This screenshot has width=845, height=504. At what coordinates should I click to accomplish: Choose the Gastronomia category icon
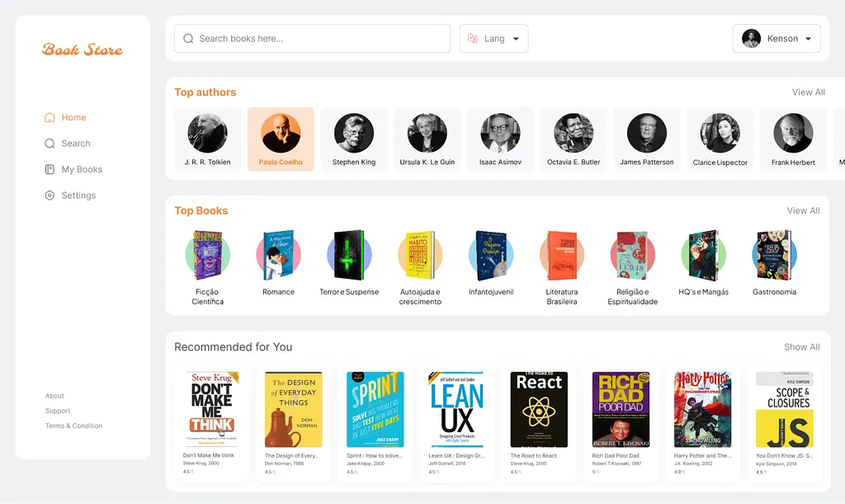click(774, 256)
